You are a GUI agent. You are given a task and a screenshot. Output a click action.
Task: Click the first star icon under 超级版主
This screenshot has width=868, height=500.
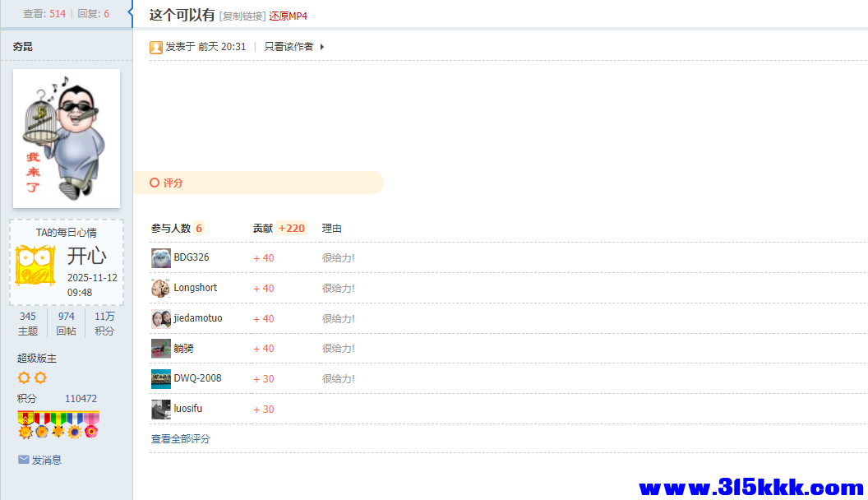(23, 377)
